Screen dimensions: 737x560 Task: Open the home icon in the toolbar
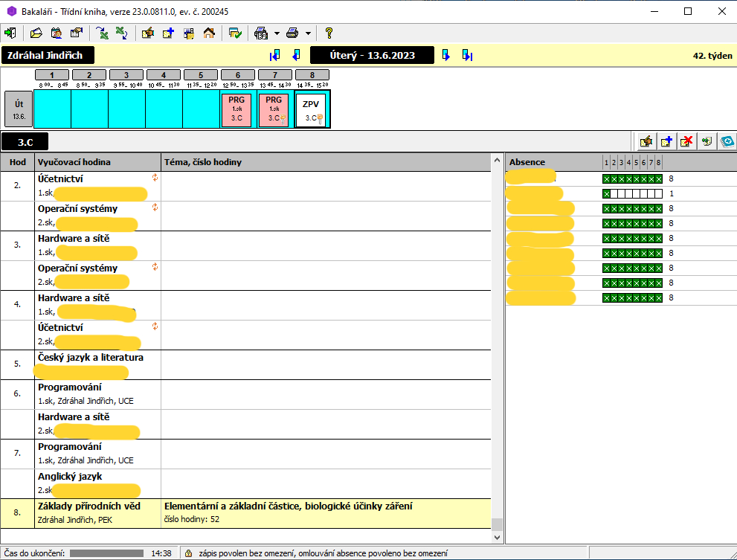tap(209, 33)
